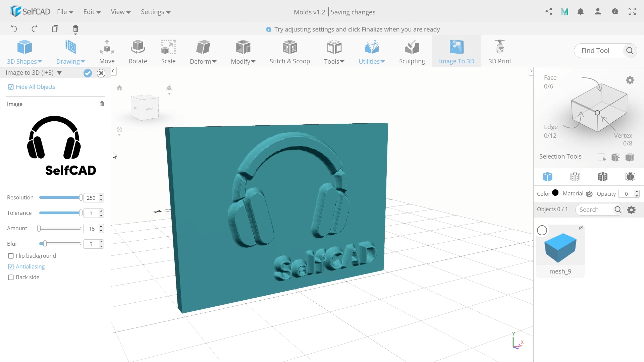Adjust the Blur slider
This screenshot has width=644, height=362.
tap(60, 244)
